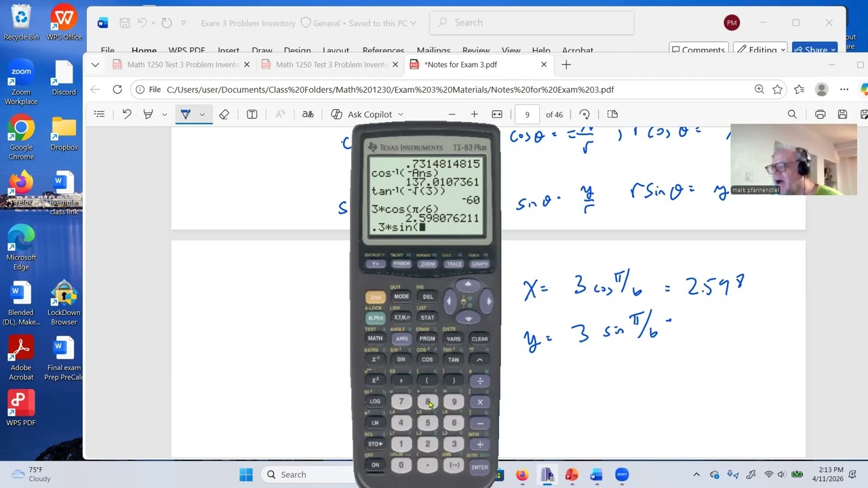Print the PDF document

point(821,115)
